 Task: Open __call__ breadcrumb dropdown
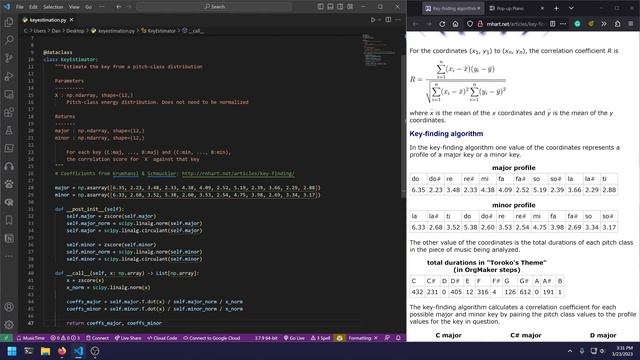tap(193, 31)
